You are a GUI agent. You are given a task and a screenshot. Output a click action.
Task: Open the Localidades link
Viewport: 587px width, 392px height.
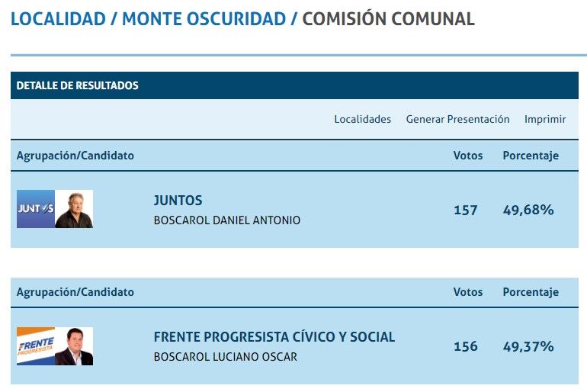tap(362, 119)
